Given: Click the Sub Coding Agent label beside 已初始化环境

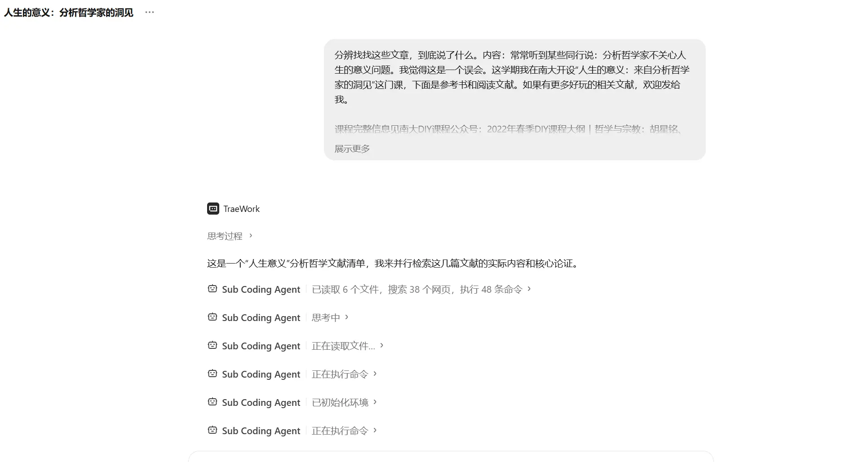Looking at the screenshot, I should (x=261, y=403).
